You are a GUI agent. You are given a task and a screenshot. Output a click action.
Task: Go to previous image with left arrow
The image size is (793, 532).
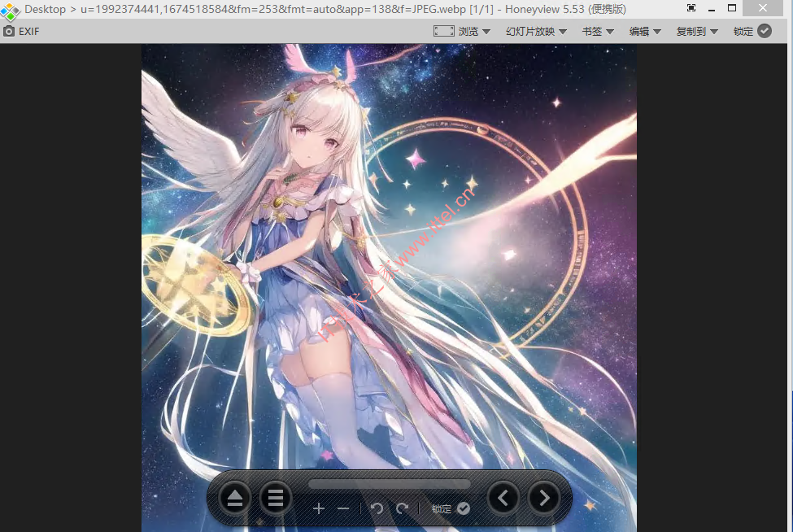[503, 499]
